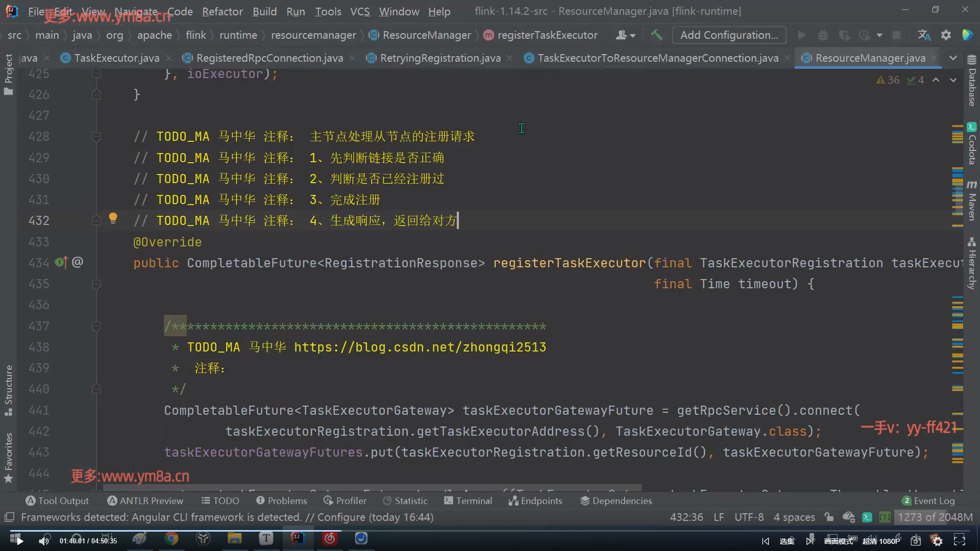Viewport: 980px width, 551px height.
Task: Open the Terminal tool window
Action: (x=468, y=500)
